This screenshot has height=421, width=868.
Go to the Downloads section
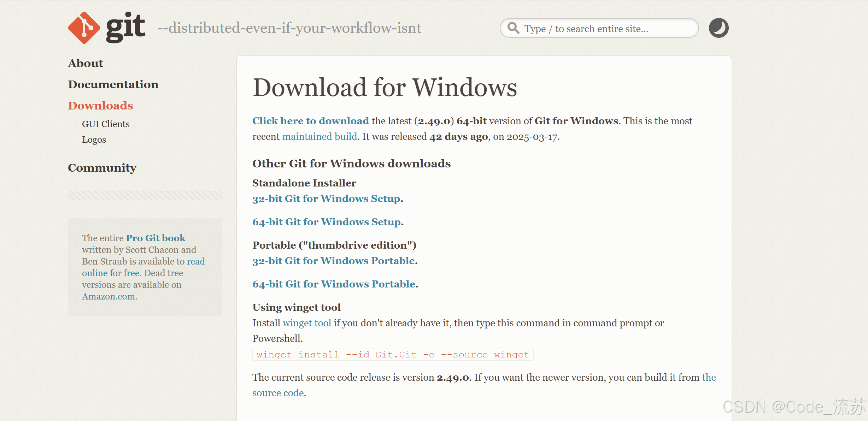pos(100,106)
